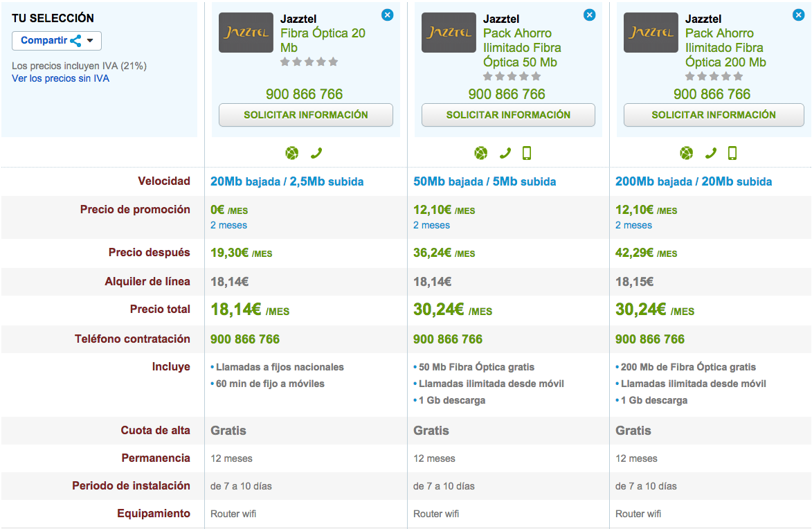Click Solicitar Información for the 200 Mb pack
This screenshot has height=529, width=812.
click(714, 115)
